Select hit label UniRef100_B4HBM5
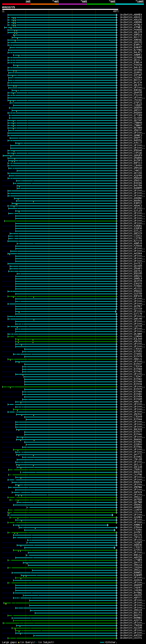146x644 pixels. 131,188
